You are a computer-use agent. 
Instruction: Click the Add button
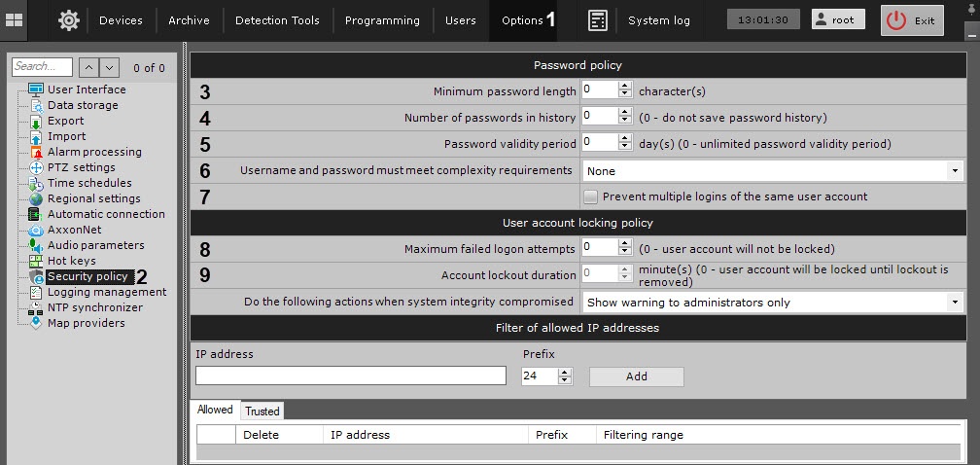click(636, 376)
